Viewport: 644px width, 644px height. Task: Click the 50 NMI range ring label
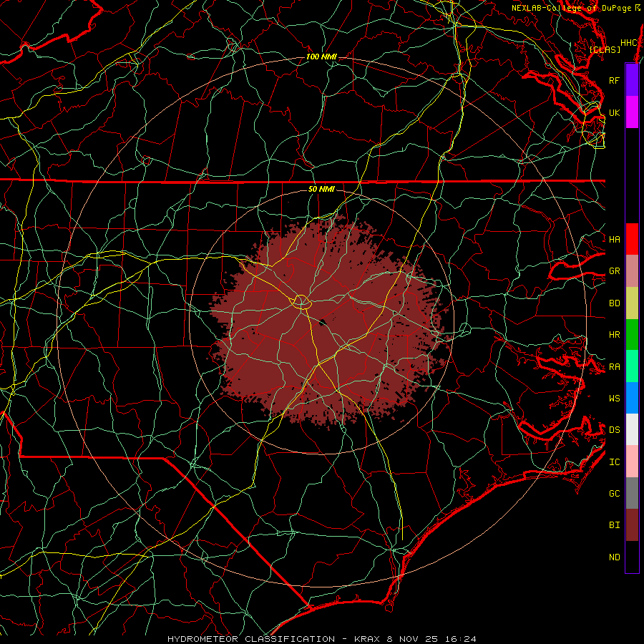tap(321, 189)
